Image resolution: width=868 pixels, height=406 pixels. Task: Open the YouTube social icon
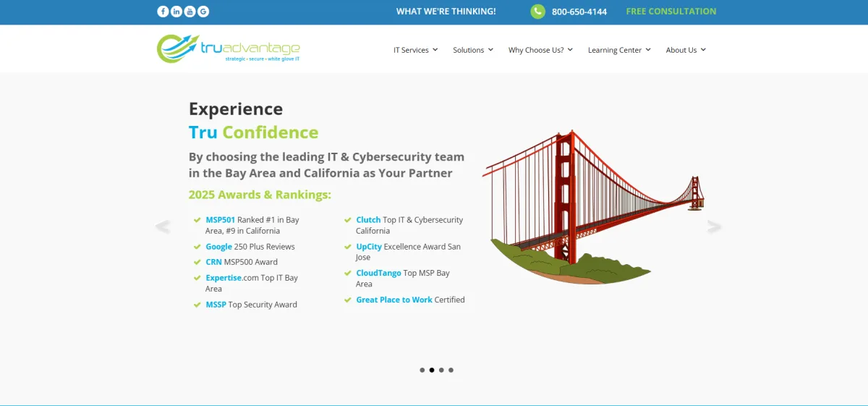190,12
